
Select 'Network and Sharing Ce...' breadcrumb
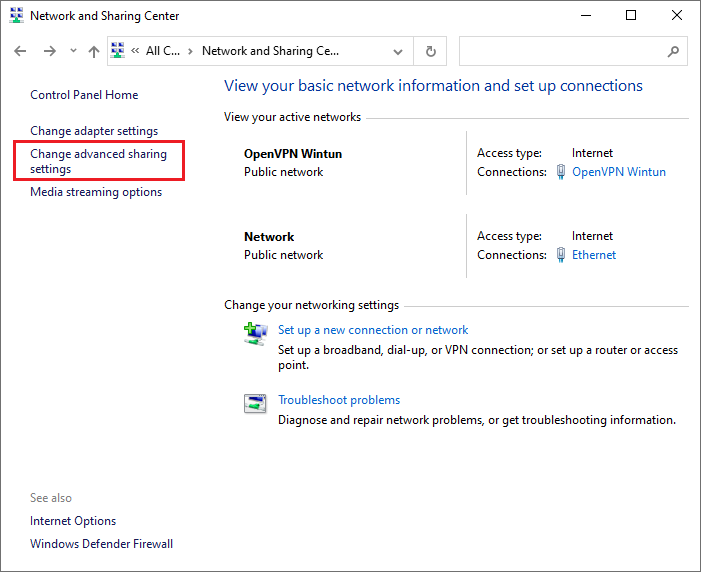[270, 51]
